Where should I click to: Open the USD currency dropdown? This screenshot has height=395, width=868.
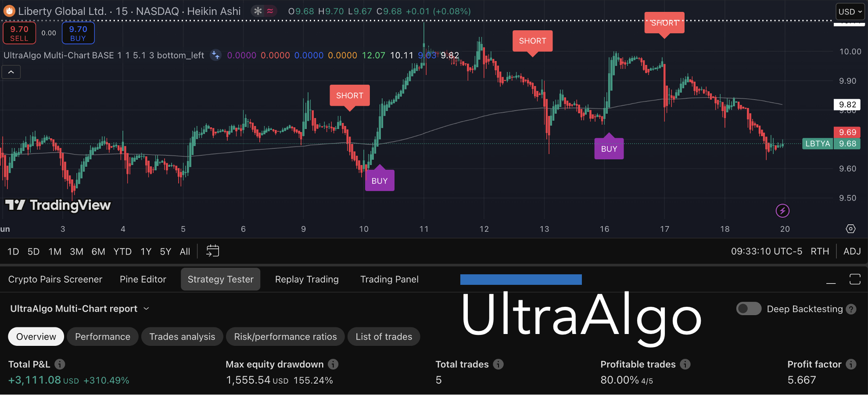coord(850,12)
